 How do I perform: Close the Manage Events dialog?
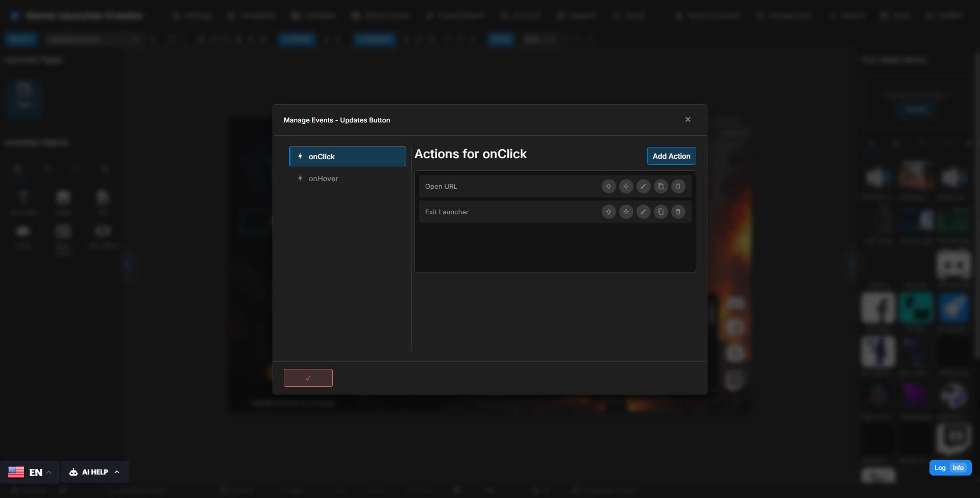click(x=688, y=119)
